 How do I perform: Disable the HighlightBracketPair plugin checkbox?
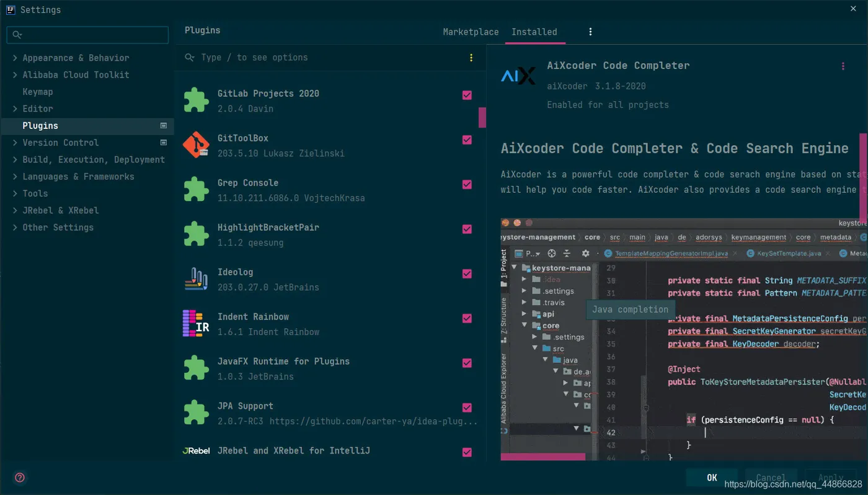click(467, 229)
